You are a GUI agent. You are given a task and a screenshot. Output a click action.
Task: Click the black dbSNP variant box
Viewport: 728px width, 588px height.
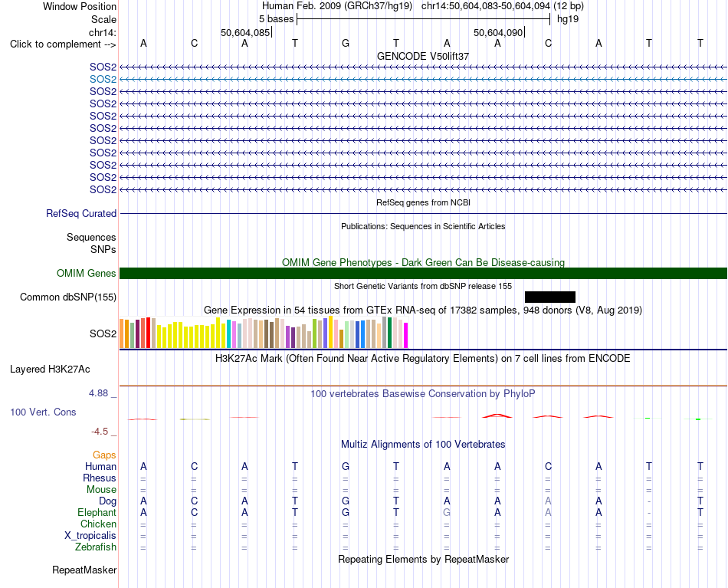coord(550,297)
